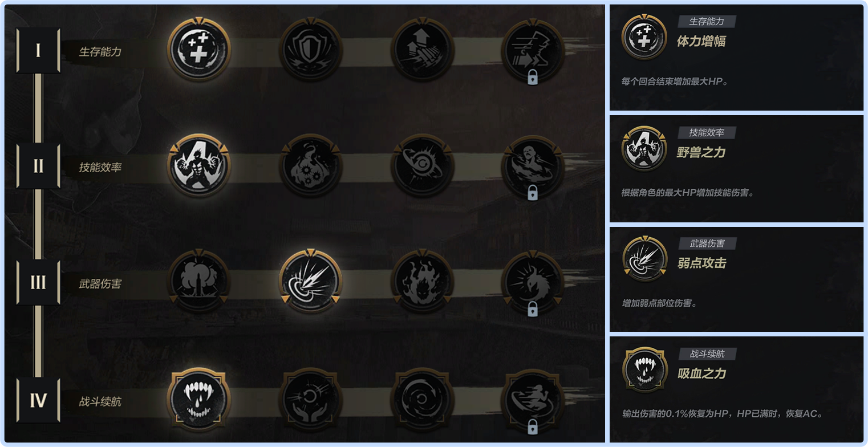Click the locked sprinting-figure skill in row IV

tap(533, 400)
